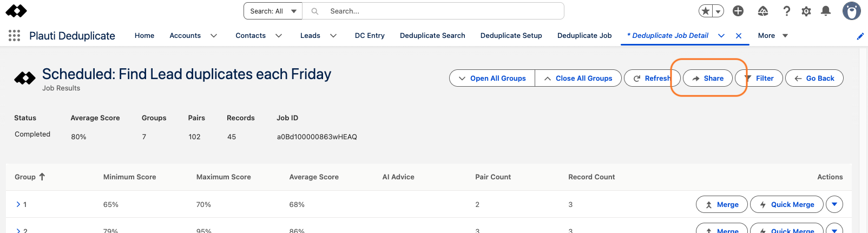Merge group 1 records
The image size is (868, 233).
coord(722,204)
